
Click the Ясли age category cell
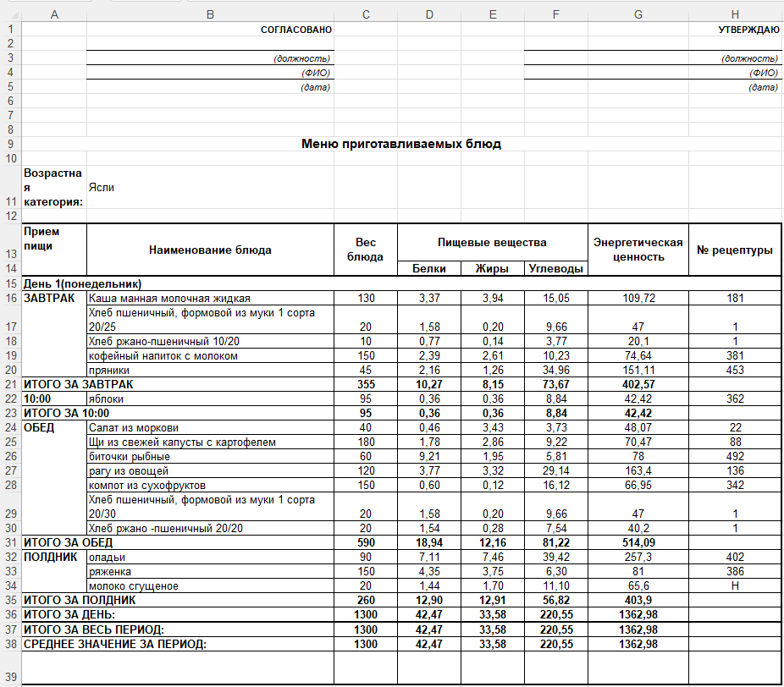tap(210, 187)
